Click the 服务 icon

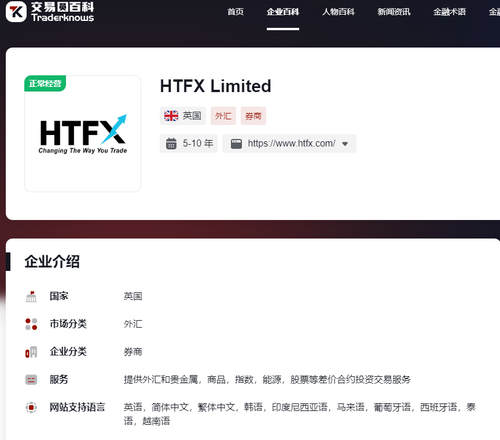[31, 380]
